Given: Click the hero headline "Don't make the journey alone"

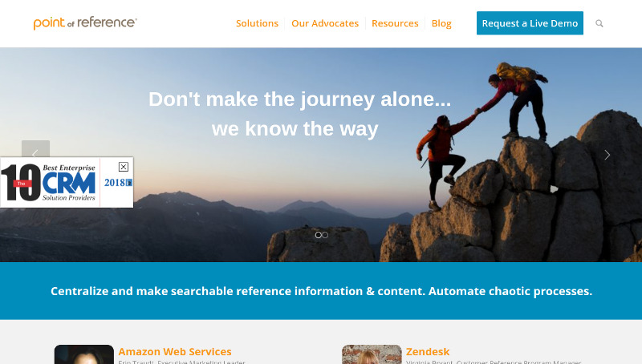Looking at the screenshot, I should [299, 99].
